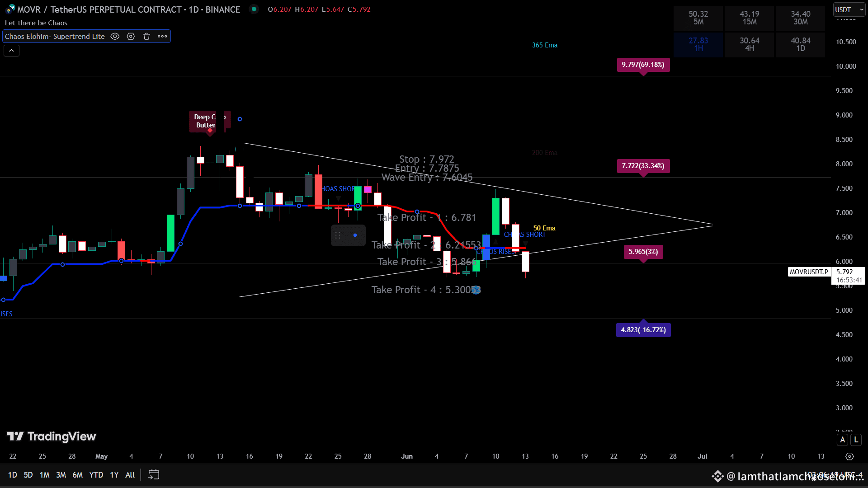This screenshot has height=488, width=868.
Task: Click the Let there be Chaos label
Action: click(36, 23)
